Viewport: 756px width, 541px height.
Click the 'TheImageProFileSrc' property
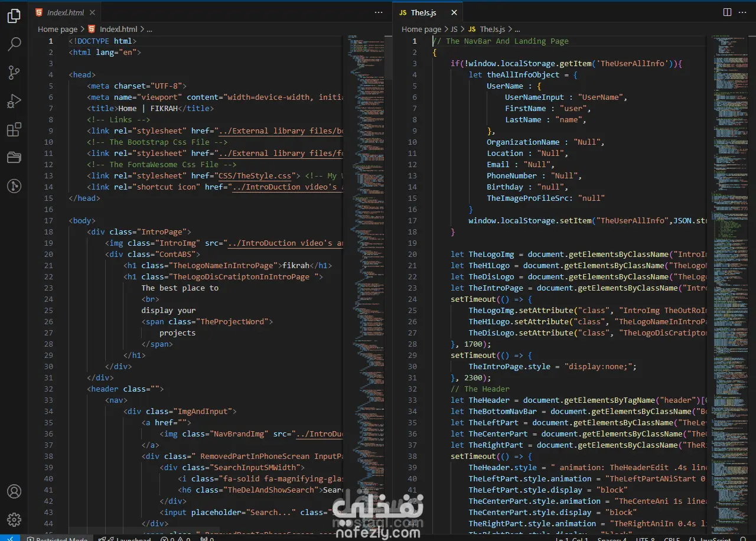[x=527, y=198]
